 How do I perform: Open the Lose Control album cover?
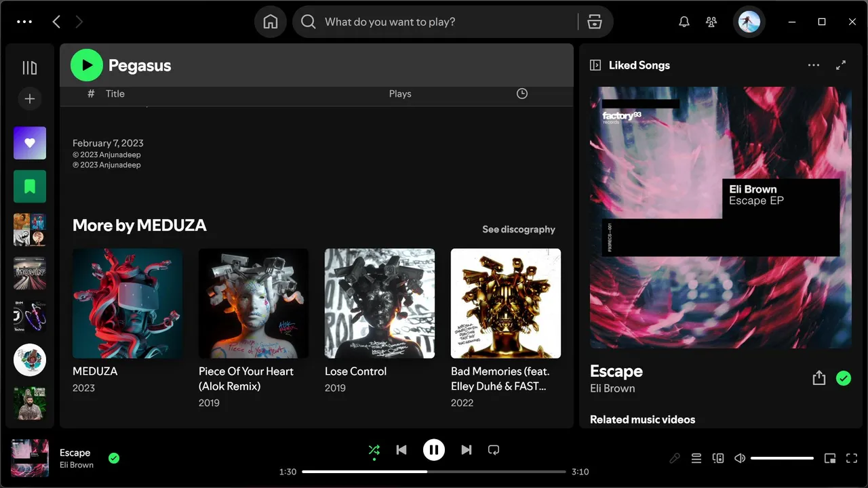[x=380, y=303]
